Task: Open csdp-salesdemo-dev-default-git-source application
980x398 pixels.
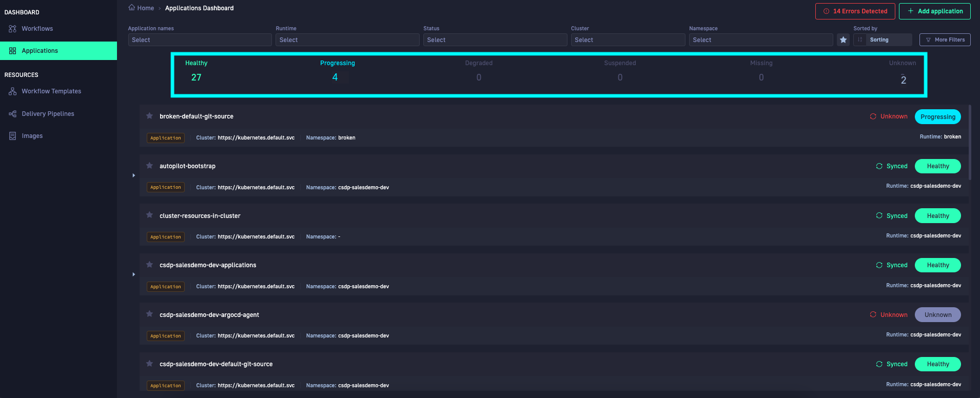Action: (216, 364)
